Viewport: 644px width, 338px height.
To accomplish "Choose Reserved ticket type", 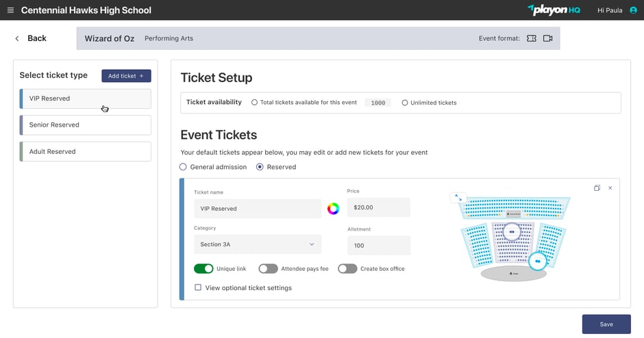I will pos(260,167).
